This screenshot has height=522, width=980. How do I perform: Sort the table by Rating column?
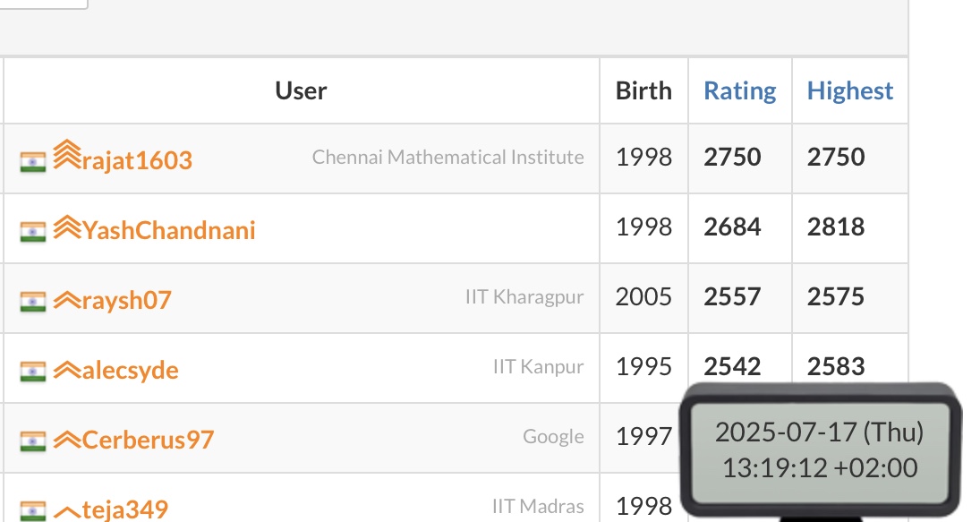coord(740,90)
